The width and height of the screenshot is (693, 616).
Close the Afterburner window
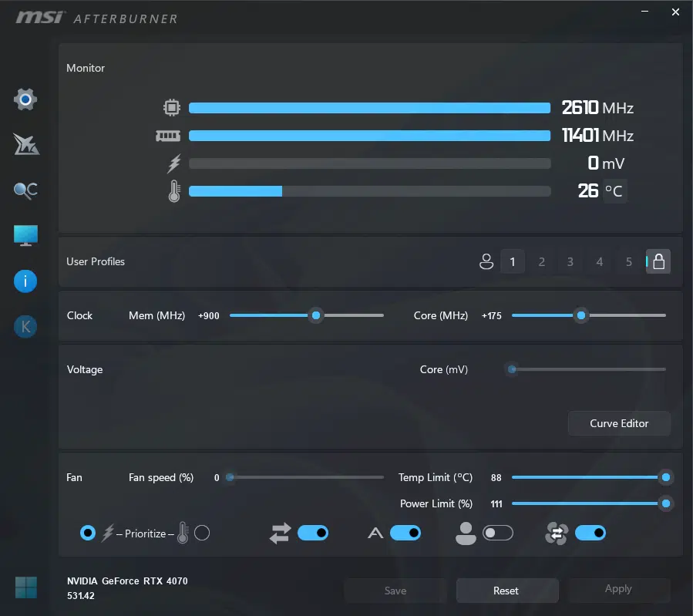pos(675,12)
